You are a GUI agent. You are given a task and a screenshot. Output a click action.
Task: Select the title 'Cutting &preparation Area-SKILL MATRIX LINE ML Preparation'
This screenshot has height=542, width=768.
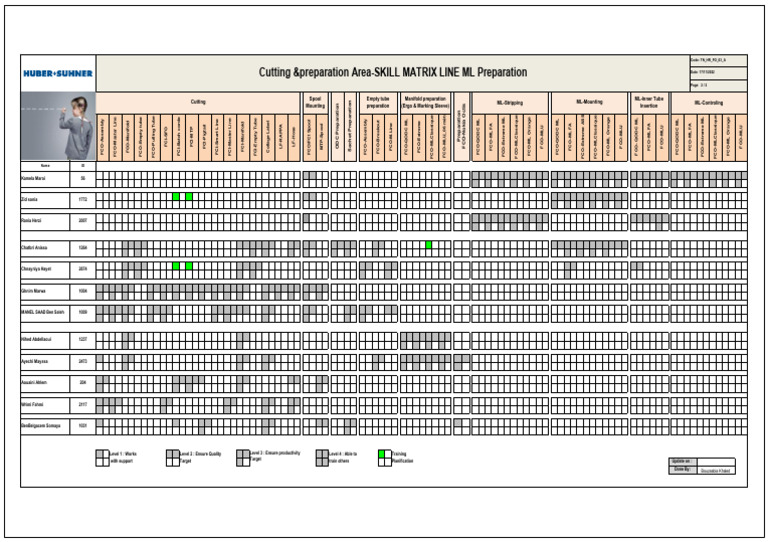(x=393, y=72)
